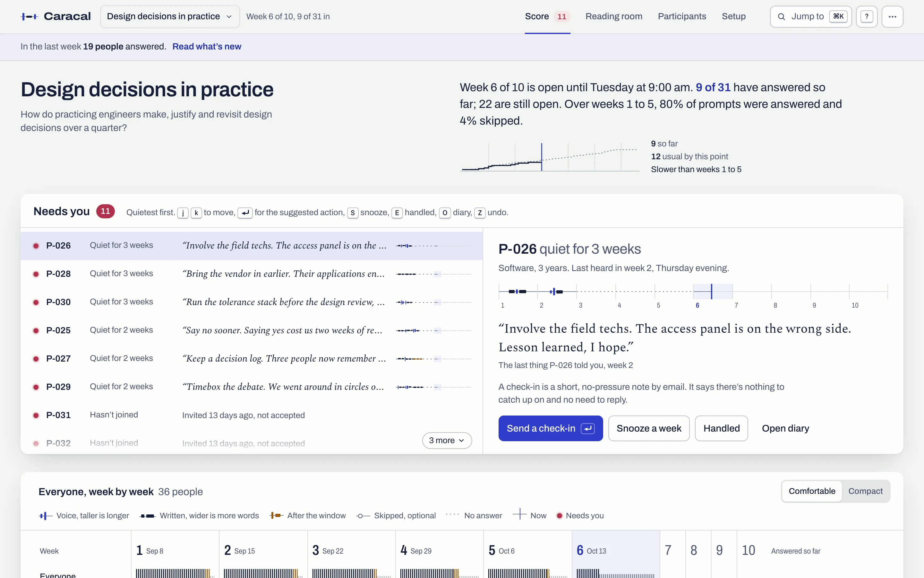The image size is (924, 578).
Task: Click the response progress chart now-line
Action: [542, 157]
